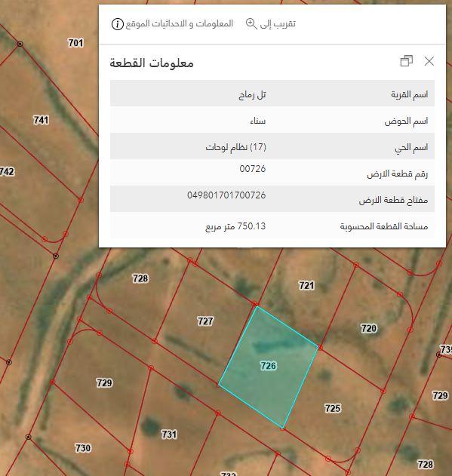Click the 'مفتاح قطعة الارض' field label
This screenshot has width=452, height=476.
[393, 201]
